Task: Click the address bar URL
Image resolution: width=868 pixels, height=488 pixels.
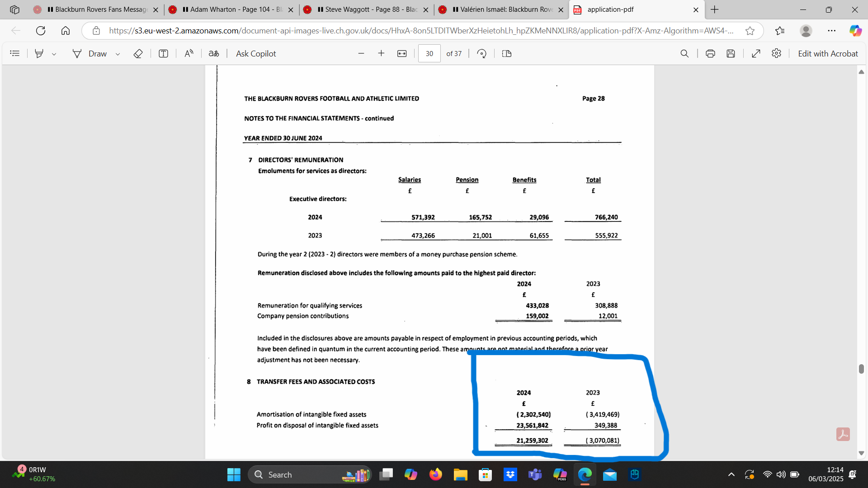Action: tap(420, 31)
